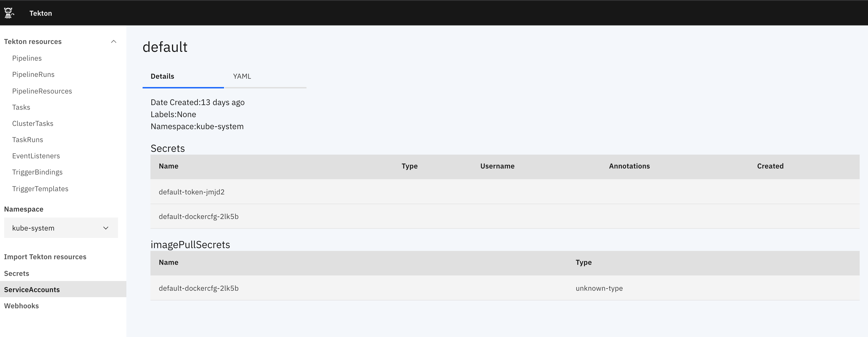
Task: Expand the namespace selector chevron
Action: [x=106, y=228]
